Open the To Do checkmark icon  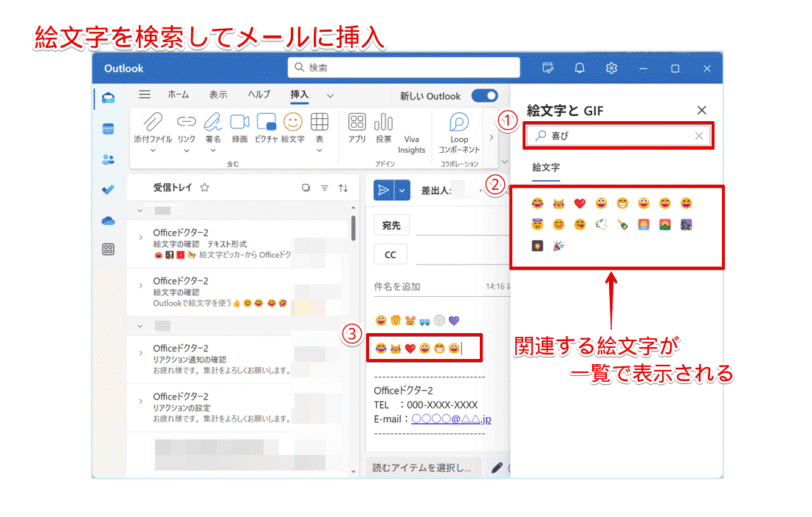[108, 190]
